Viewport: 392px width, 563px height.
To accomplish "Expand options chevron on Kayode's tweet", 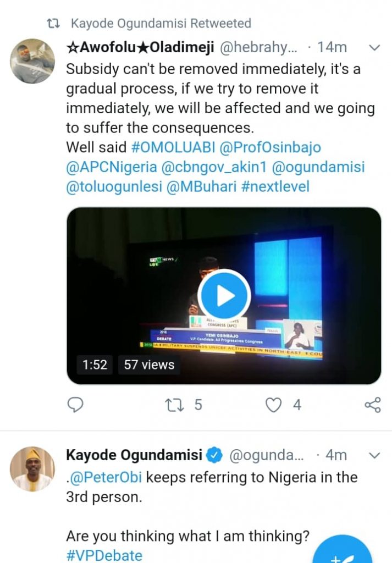I will (374, 455).
